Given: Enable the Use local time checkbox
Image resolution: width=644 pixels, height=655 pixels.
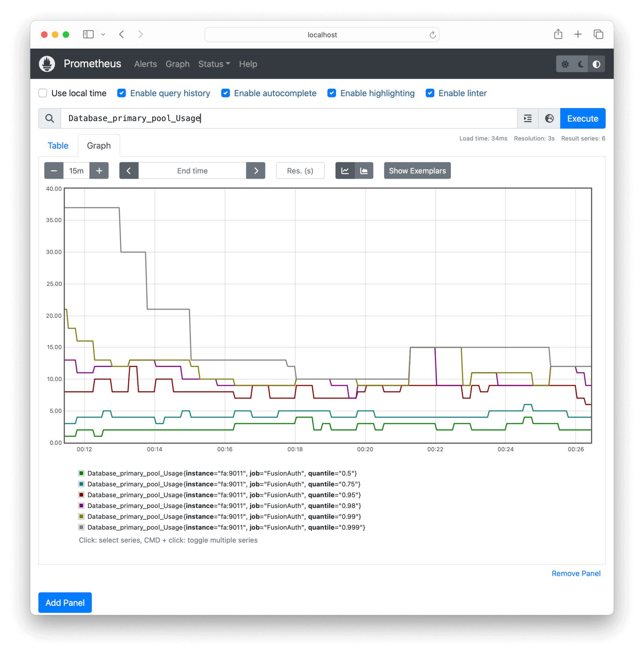Looking at the screenshot, I should pos(43,93).
